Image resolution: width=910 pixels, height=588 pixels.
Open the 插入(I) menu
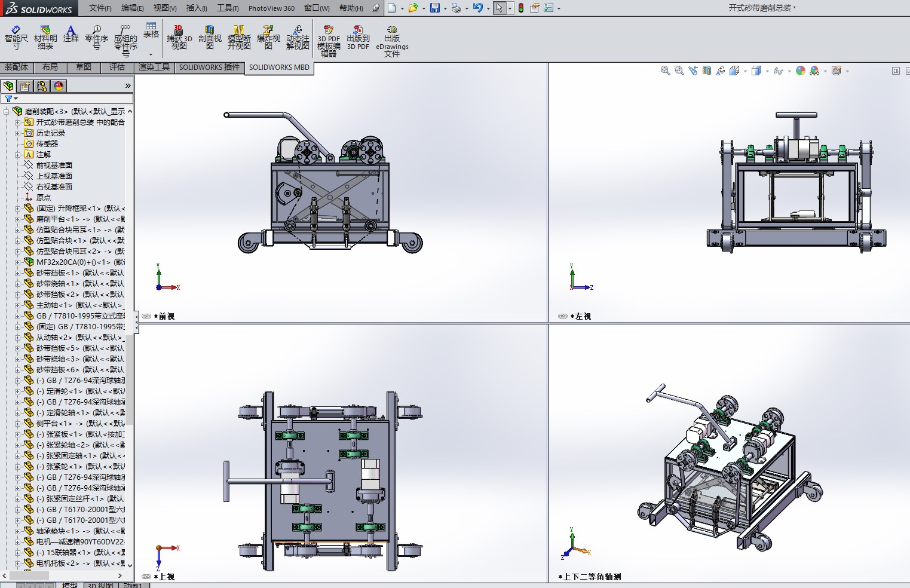pos(197,8)
